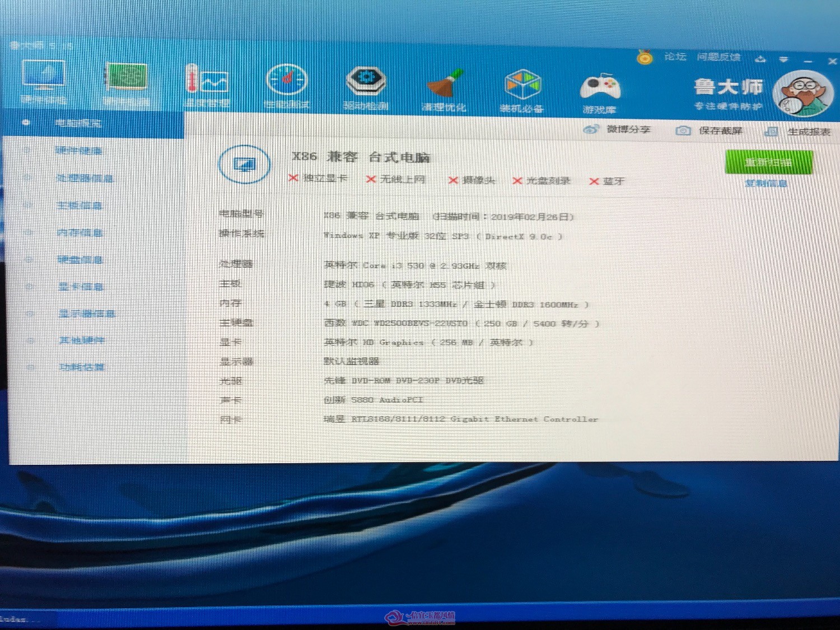Click the red X beside 无线上网
Screen dimensions: 840x630
click(371, 179)
